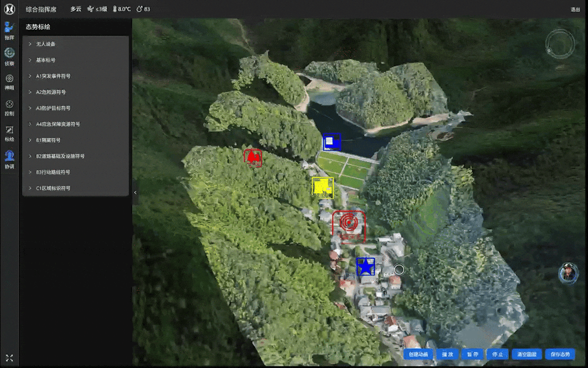
Task: Select the 神眼 sidebar icon
Action: [9, 81]
